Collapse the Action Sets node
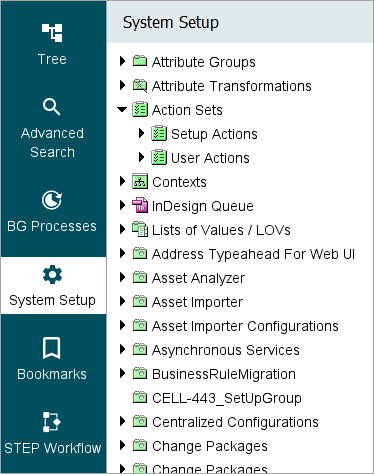374x474 pixels. [x=122, y=109]
